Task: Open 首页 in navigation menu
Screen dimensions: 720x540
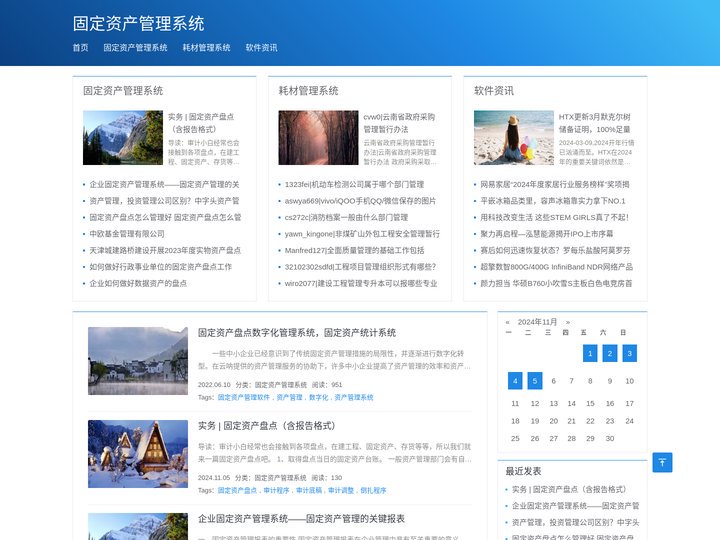Action: [80, 47]
